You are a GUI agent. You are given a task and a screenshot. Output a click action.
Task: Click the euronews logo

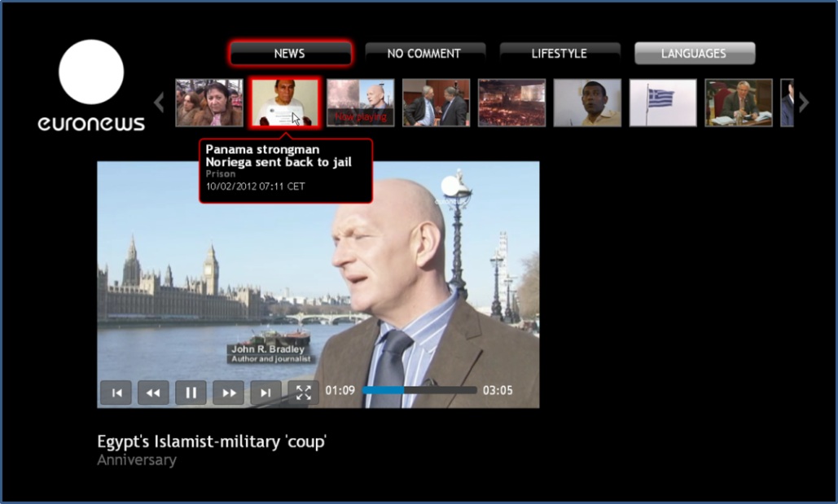91,86
